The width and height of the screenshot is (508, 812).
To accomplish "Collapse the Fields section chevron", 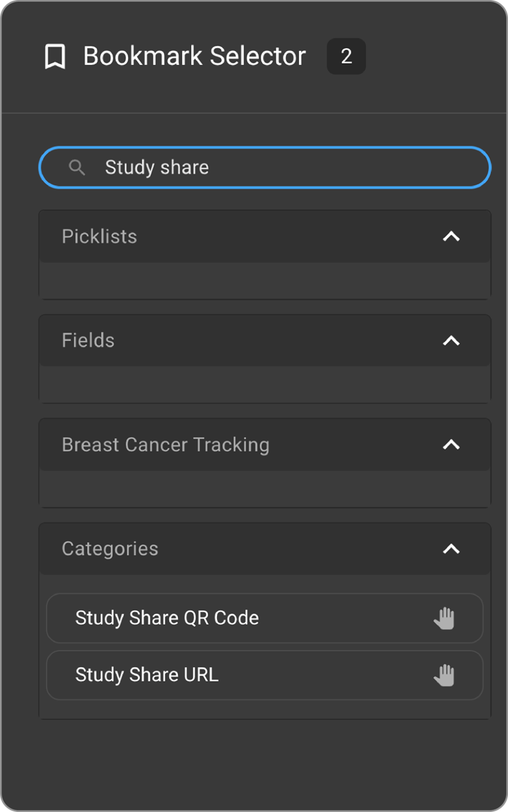I will tap(451, 340).
